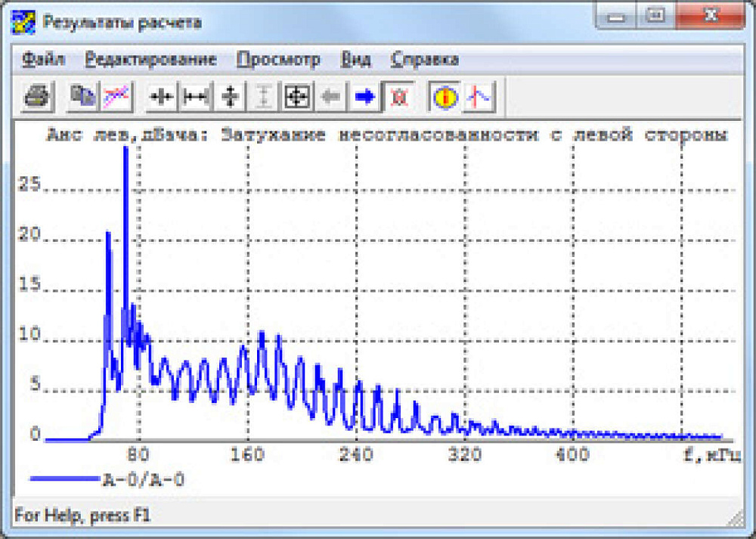Viewport: 756px width, 539px height.
Task: Click the crossed lines graph icon
Action: pos(116,96)
